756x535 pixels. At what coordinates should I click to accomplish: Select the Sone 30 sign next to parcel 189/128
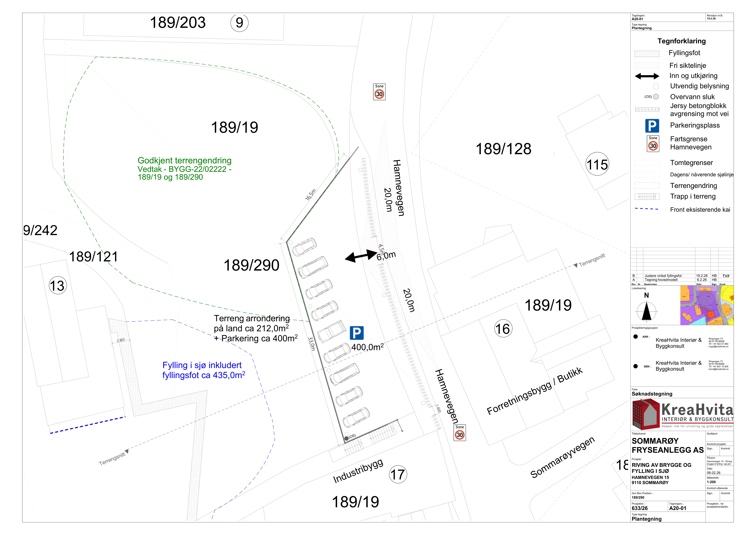[x=379, y=92]
